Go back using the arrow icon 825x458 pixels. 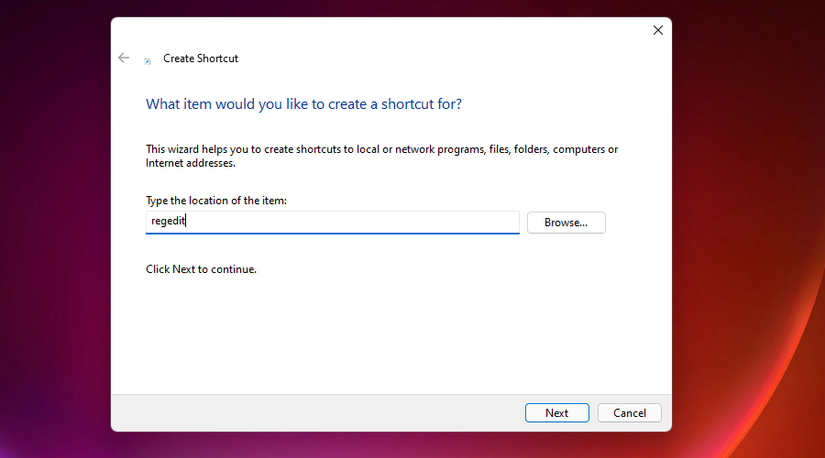124,58
